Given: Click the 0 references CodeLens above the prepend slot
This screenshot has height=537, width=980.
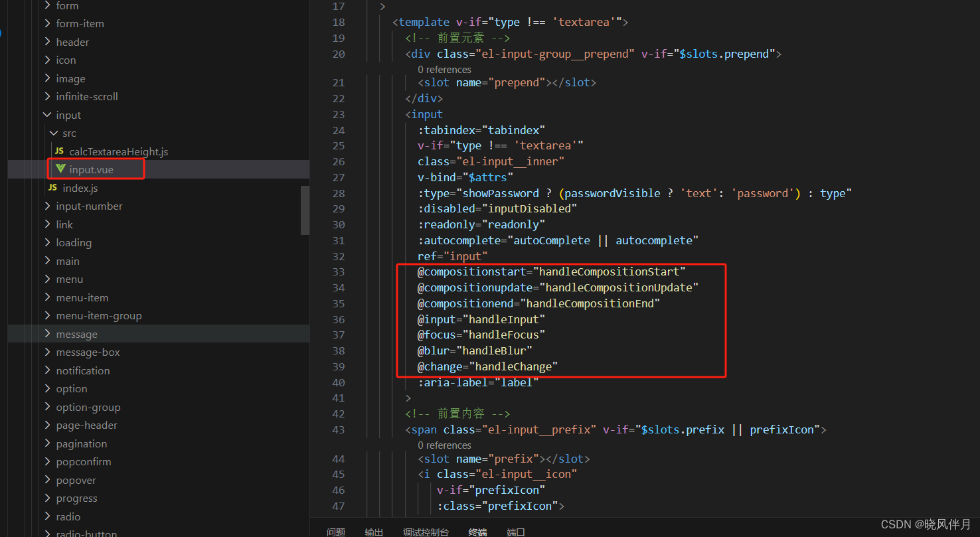Looking at the screenshot, I should [444, 69].
